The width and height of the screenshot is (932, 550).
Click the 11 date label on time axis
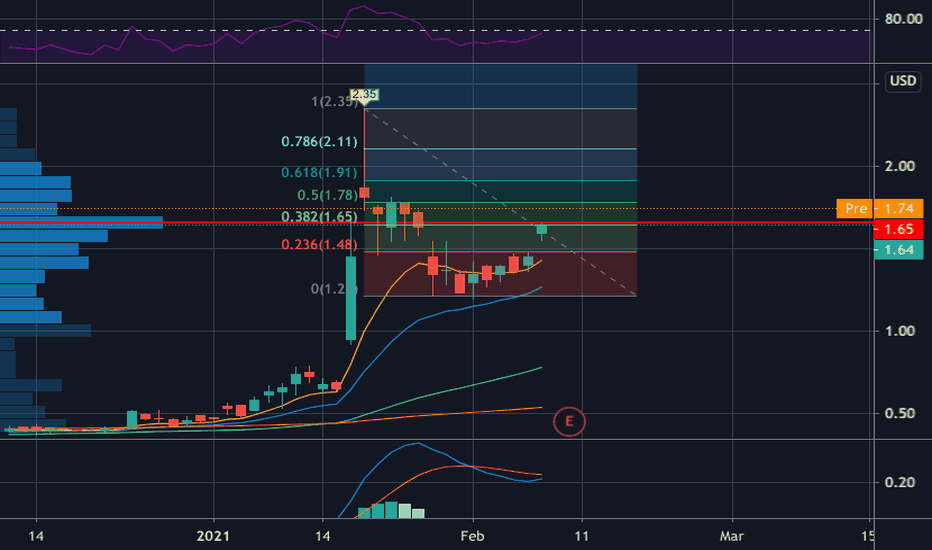point(581,536)
